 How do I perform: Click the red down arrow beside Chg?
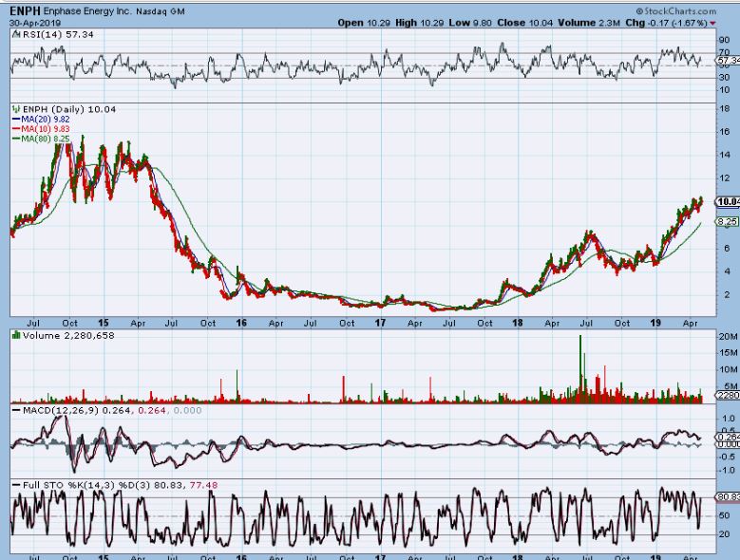tap(712, 23)
